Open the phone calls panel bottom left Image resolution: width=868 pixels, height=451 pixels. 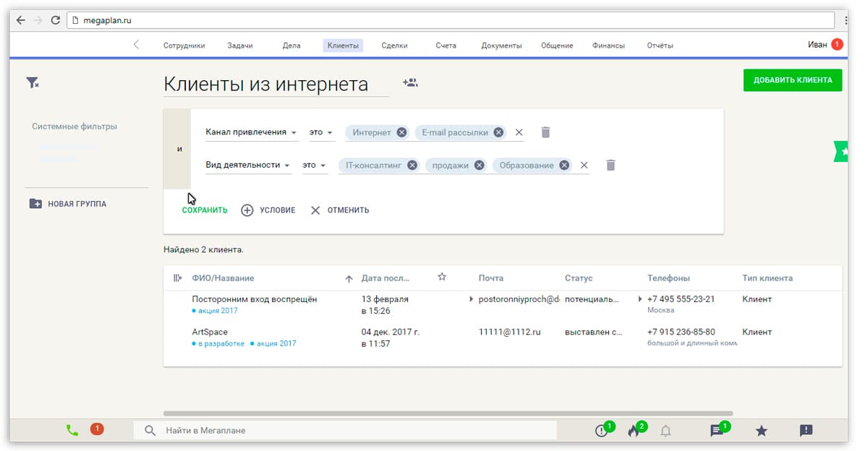72,429
